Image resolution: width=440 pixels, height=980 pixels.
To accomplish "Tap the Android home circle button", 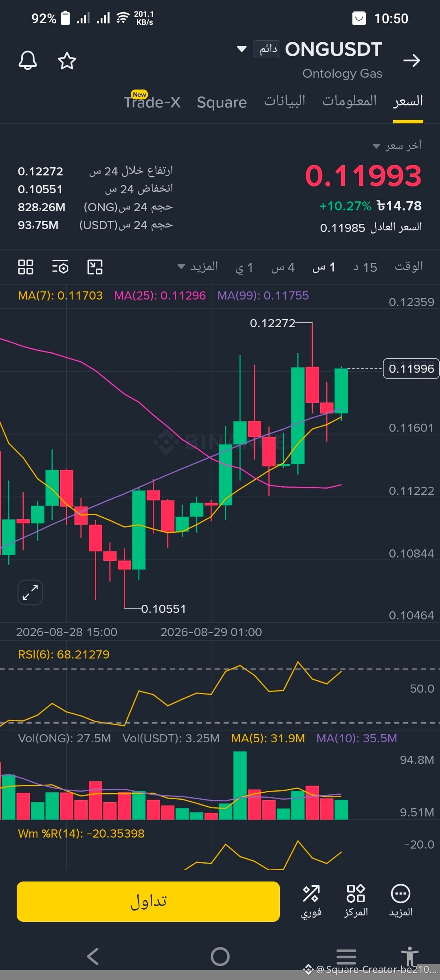I will click(x=220, y=956).
